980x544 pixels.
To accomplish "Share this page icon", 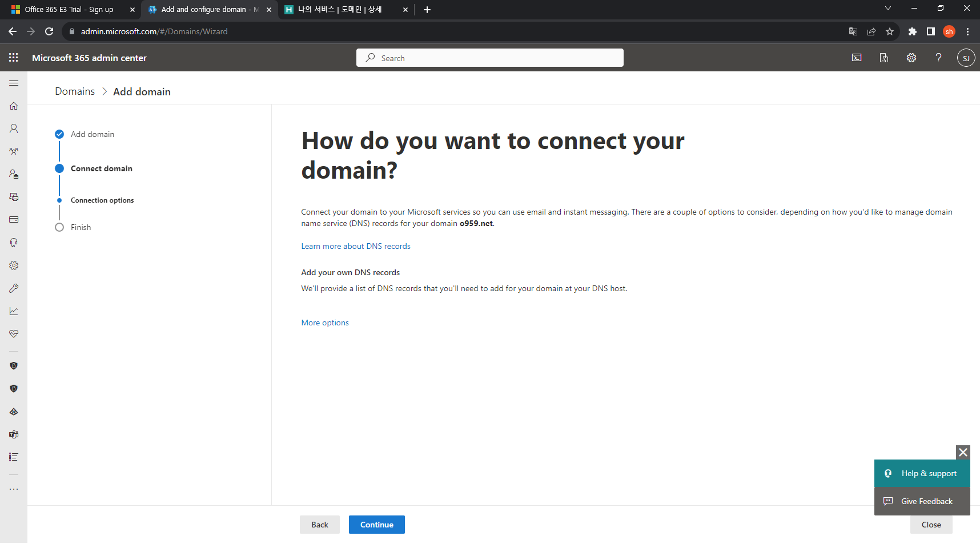I will [871, 31].
